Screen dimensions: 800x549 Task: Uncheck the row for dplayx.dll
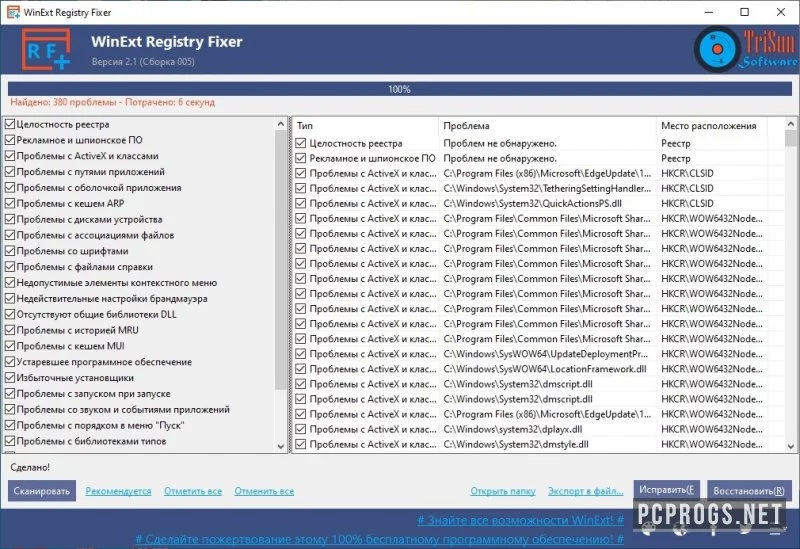(x=301, y=429)
